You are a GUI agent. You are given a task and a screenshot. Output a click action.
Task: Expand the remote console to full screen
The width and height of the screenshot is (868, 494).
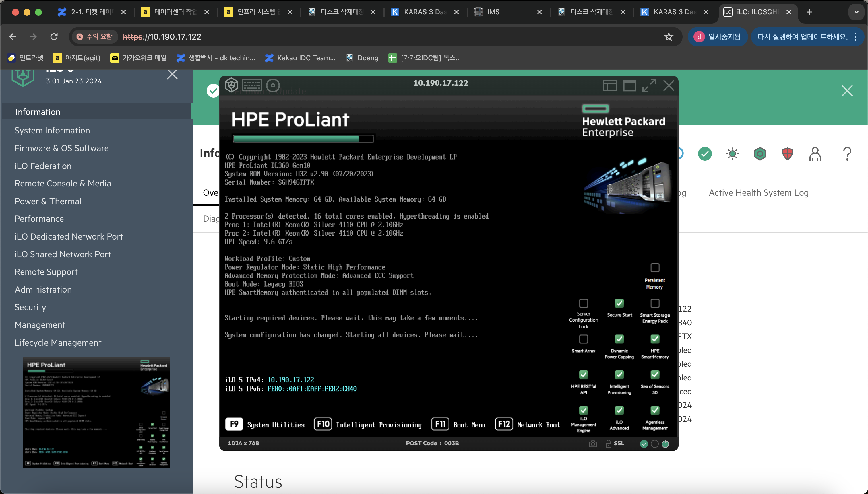649,85
